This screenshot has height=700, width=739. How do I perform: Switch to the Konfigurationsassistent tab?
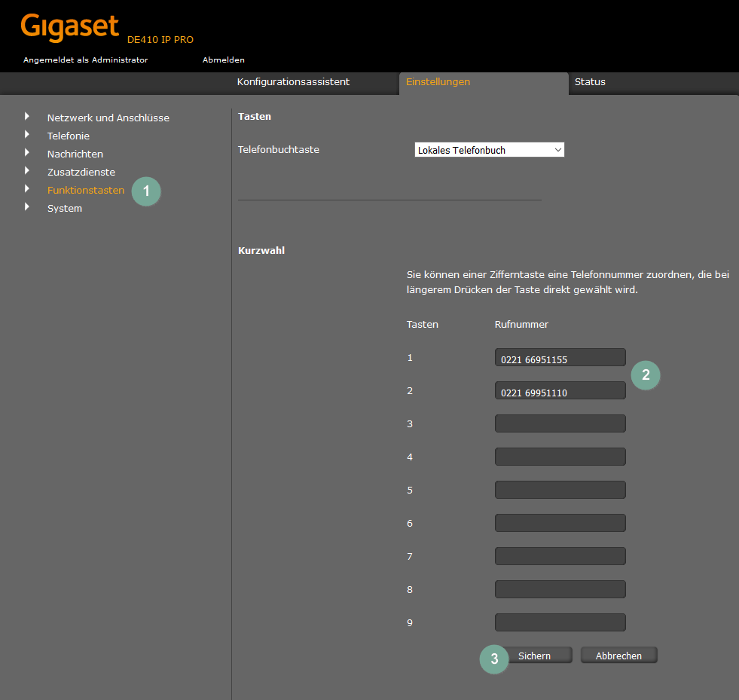tap(293, 81)
